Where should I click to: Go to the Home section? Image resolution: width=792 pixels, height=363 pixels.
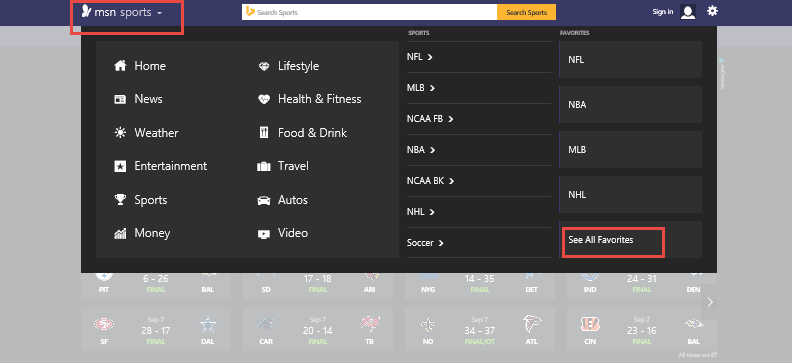[x=150, y=66]
